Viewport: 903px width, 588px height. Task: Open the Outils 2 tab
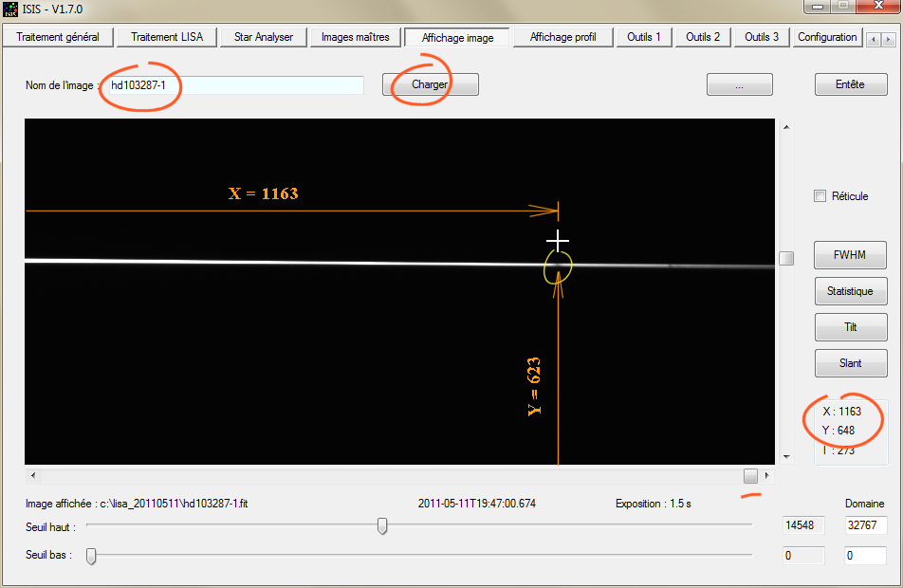703,37
